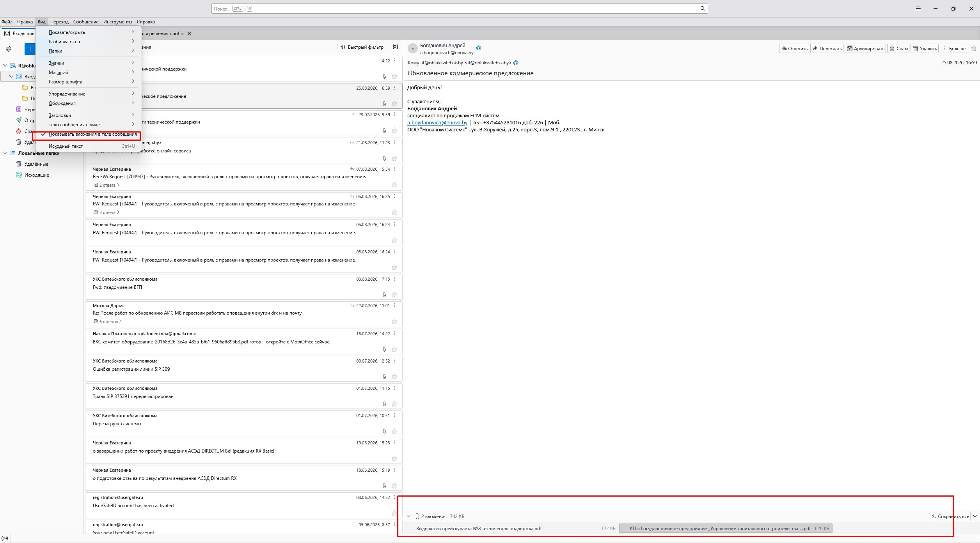Click the contact icon next to recipient it@obluksvitebsk.by
Viewport: 980px width, 543px height.
516,63
